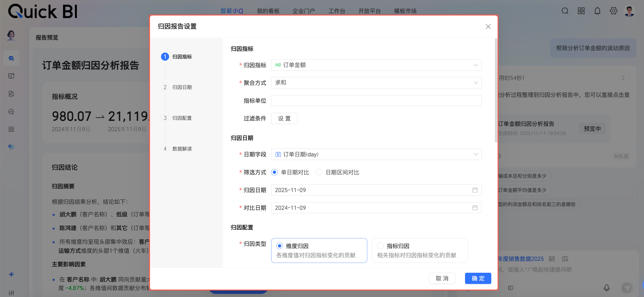644x297 pixels.
Task: Open the apps grid icon in header
Action: point(581,11)
